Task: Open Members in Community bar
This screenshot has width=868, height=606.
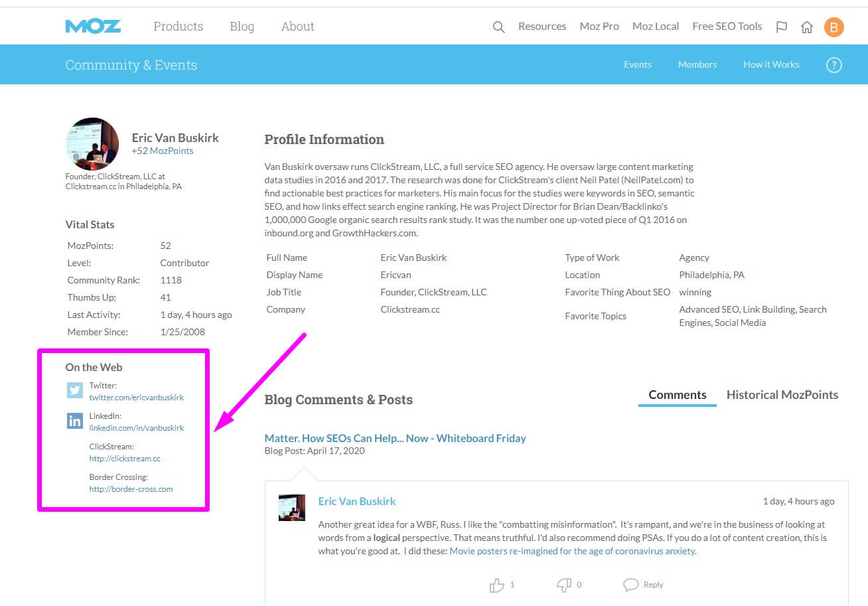Action: pos(697,64)
